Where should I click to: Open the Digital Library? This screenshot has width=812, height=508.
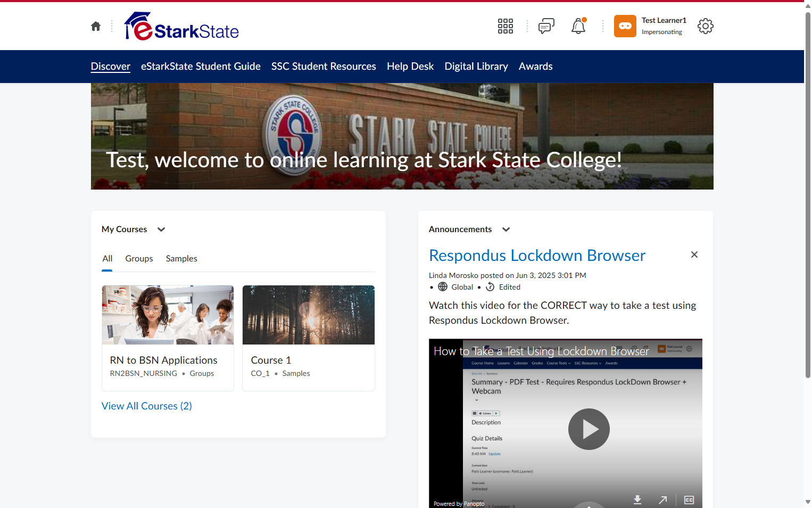coord(476,66)
